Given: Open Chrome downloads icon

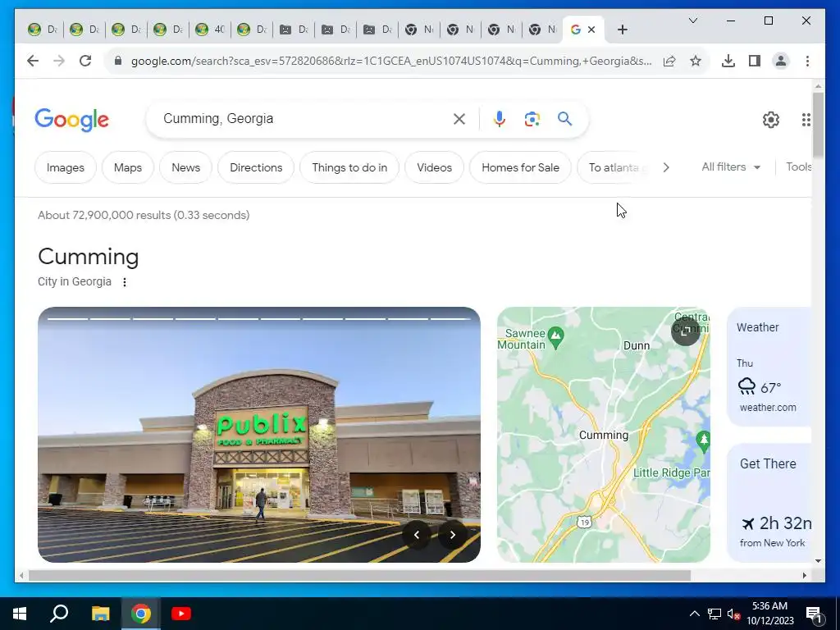Looking at the screenshot, I should 728,61.
